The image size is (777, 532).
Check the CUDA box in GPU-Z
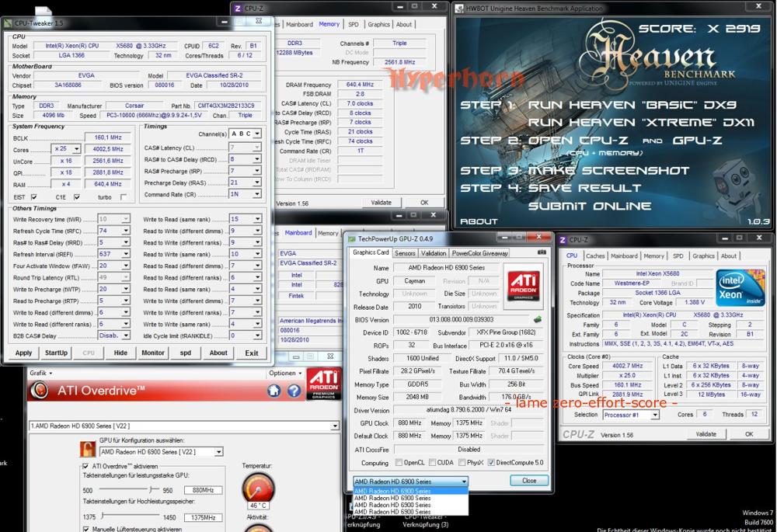click(432, 463)
